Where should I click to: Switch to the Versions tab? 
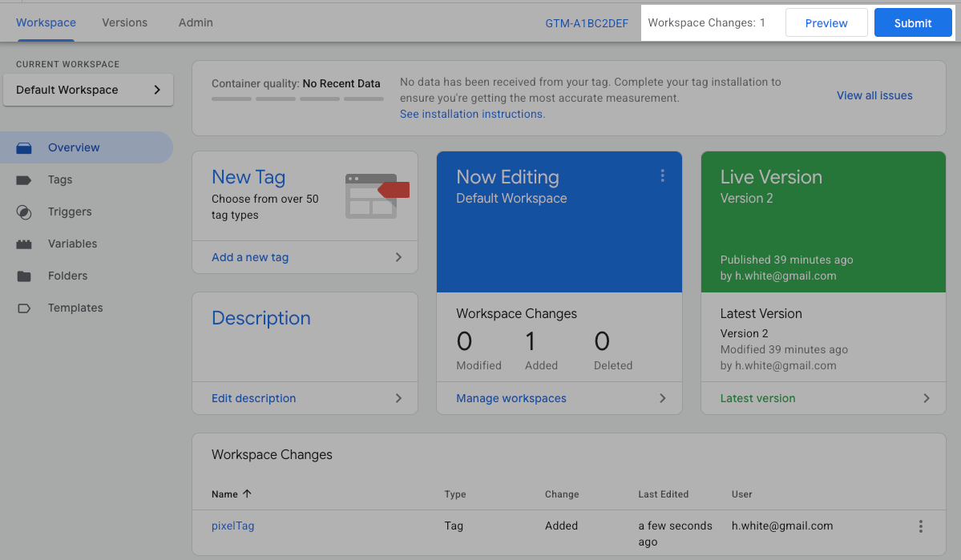pyautogui.click(x=124, y=22)
